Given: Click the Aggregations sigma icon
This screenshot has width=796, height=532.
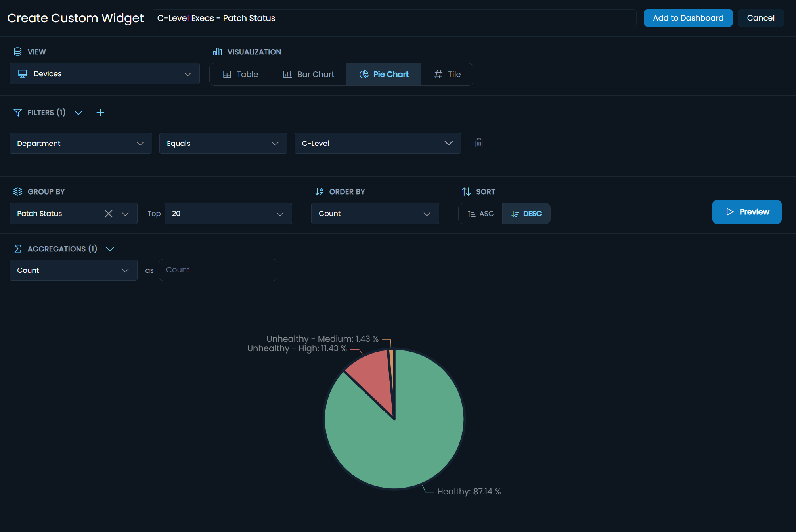Looking at the screenshot, I should pos(17,249).
